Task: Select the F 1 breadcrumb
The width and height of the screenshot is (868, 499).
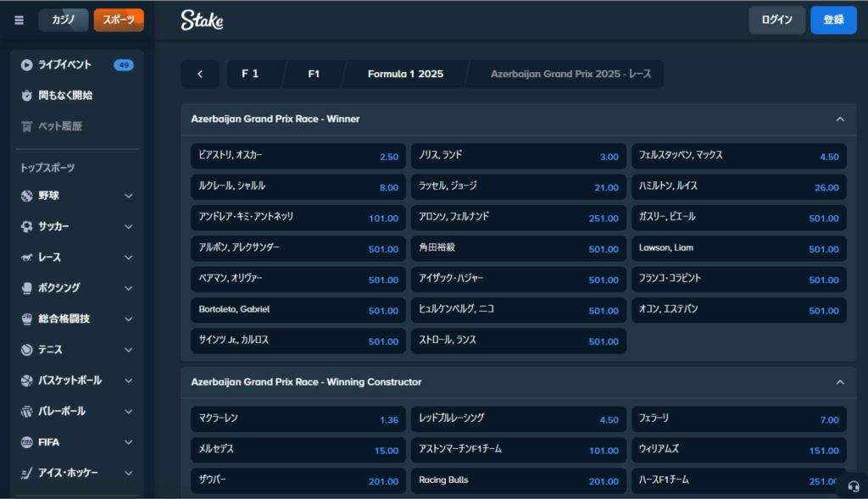Action: [x=250, y=75]
